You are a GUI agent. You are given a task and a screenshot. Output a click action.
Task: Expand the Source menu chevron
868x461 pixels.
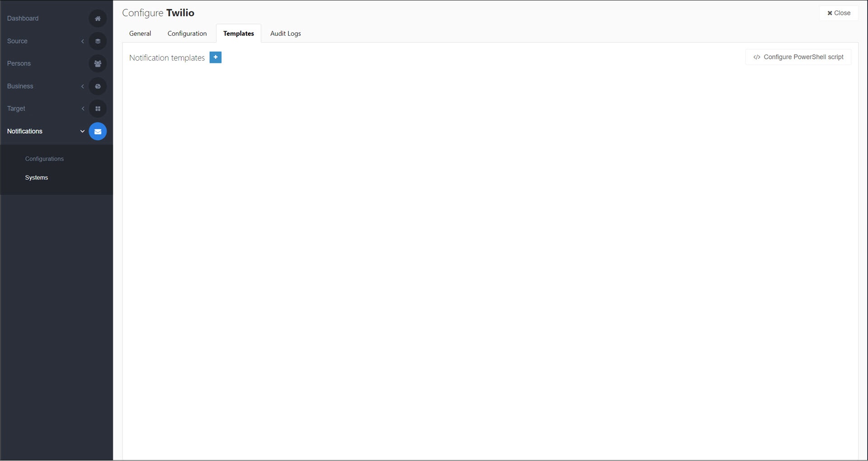(83, 41)
